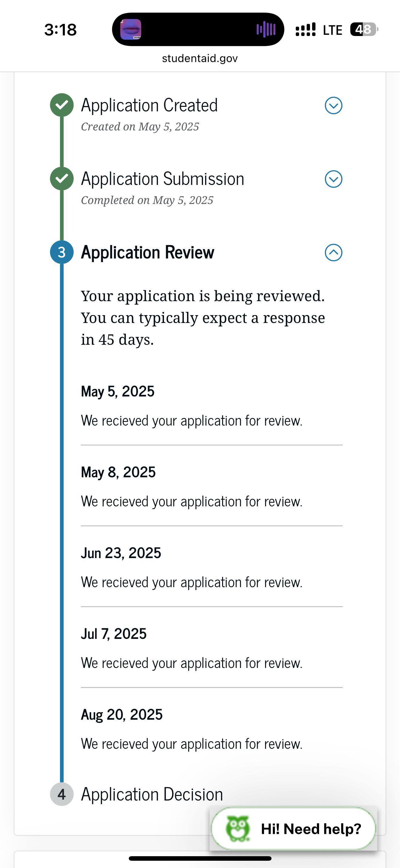Expand the Application Submission section chevron
The height and width of the screenshot is (868, 400).
point(333,179)
